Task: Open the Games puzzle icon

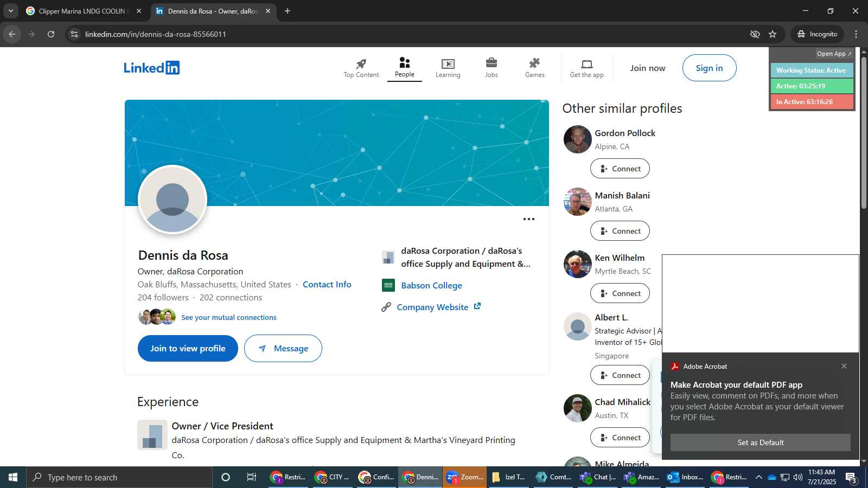Action: click(x=535, y=63)
